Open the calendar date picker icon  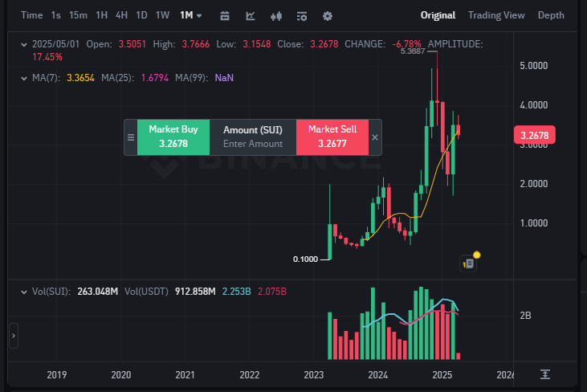(x=225, y=16)
